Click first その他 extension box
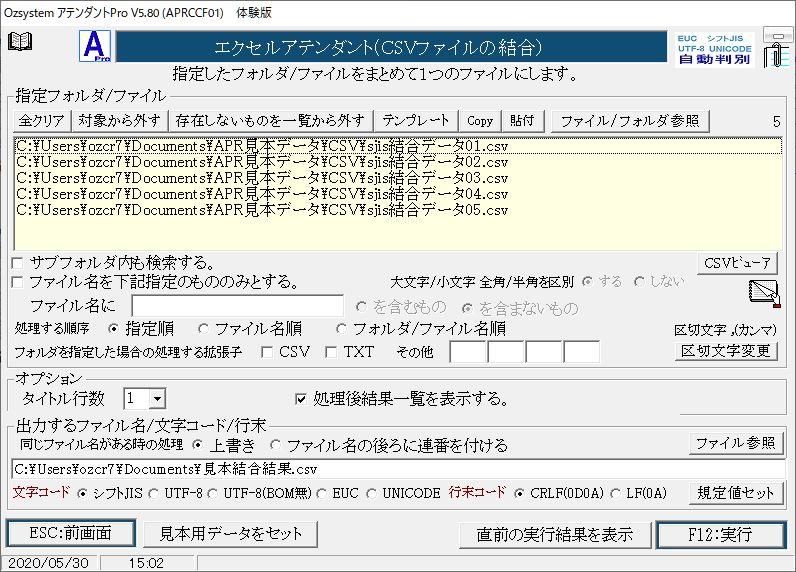796x572 pixels. click(468, 352)
